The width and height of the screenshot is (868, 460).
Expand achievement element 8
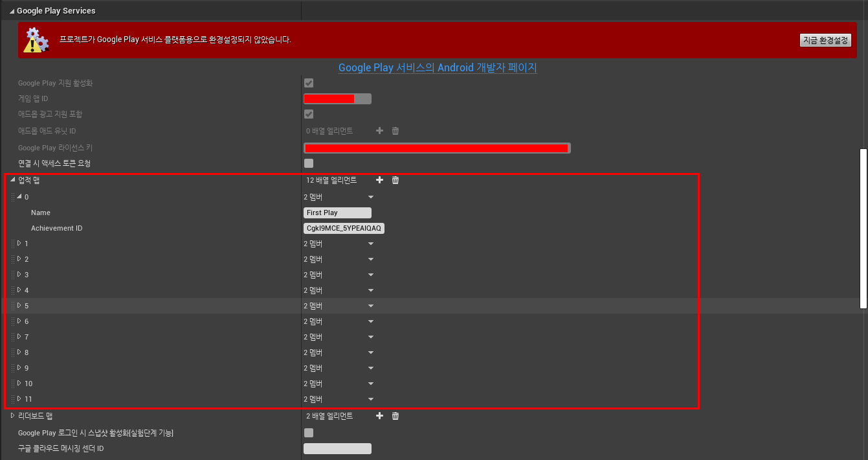(19, 352)
